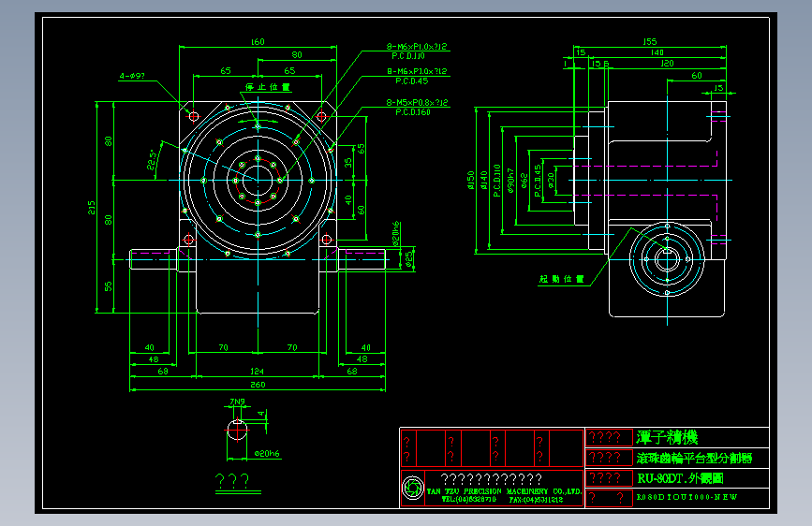
Task: Select the 7N9 keyway width label
Action: [237, 402]
